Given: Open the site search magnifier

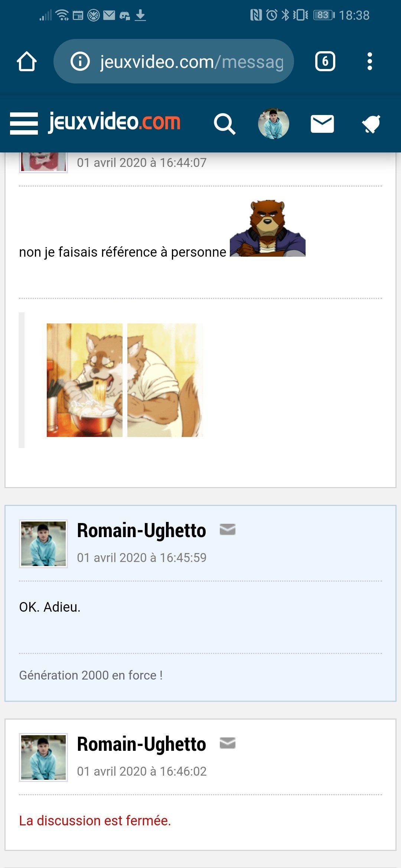Looking at the screenshot, I should click(225, 124).
